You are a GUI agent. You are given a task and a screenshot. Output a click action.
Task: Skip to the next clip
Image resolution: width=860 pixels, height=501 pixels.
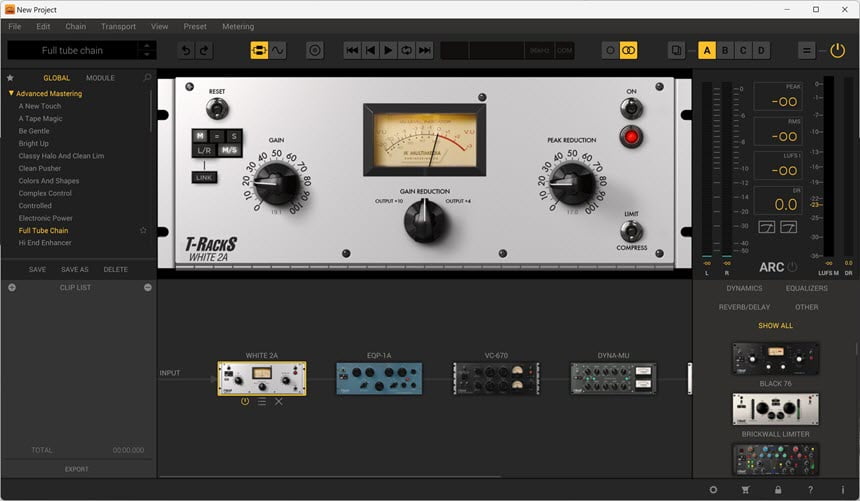tap(425, 50)
